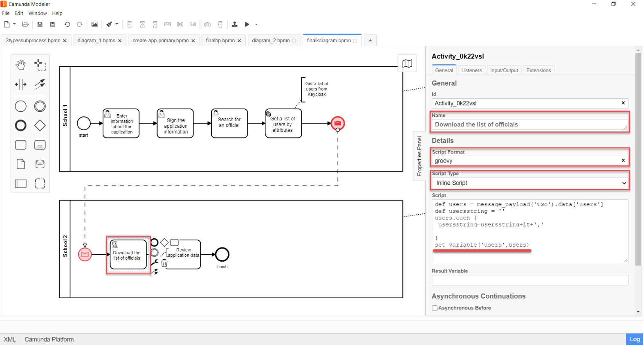Deploy the current diagram
644x346 pixels.
(235, 24)
